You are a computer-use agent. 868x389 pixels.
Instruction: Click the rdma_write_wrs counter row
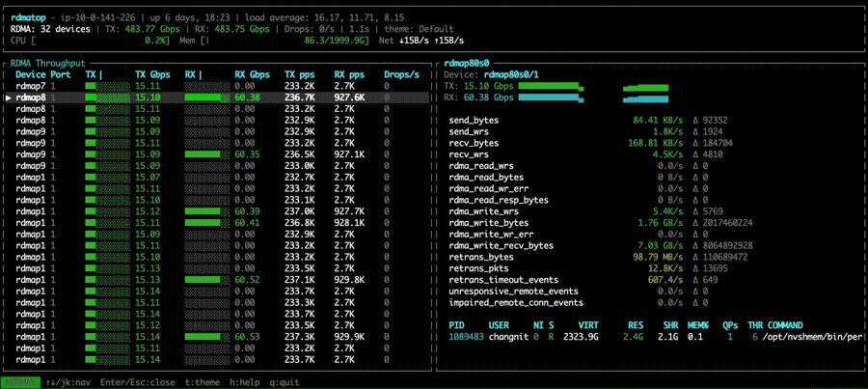point(588,211)
